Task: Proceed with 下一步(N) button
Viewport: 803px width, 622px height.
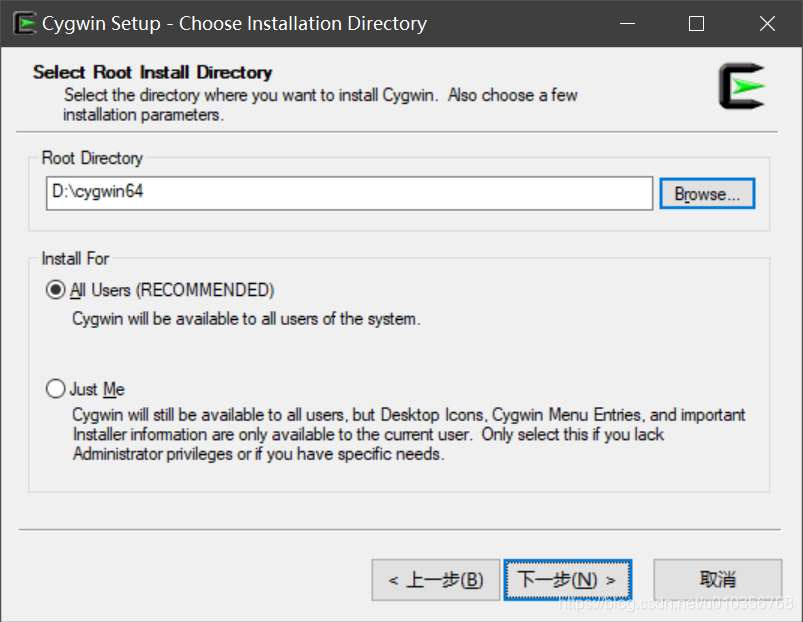Action: (x=567, y=580)
